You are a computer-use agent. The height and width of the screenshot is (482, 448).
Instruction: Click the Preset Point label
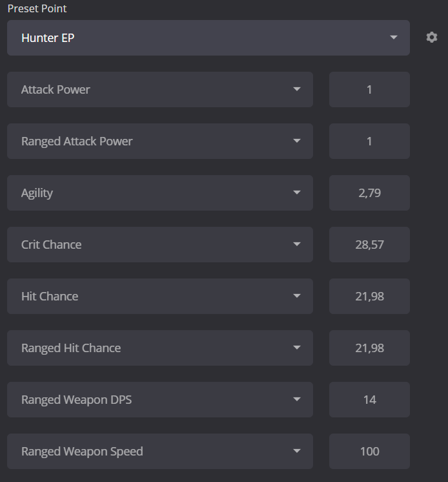[x=37, y=9]
